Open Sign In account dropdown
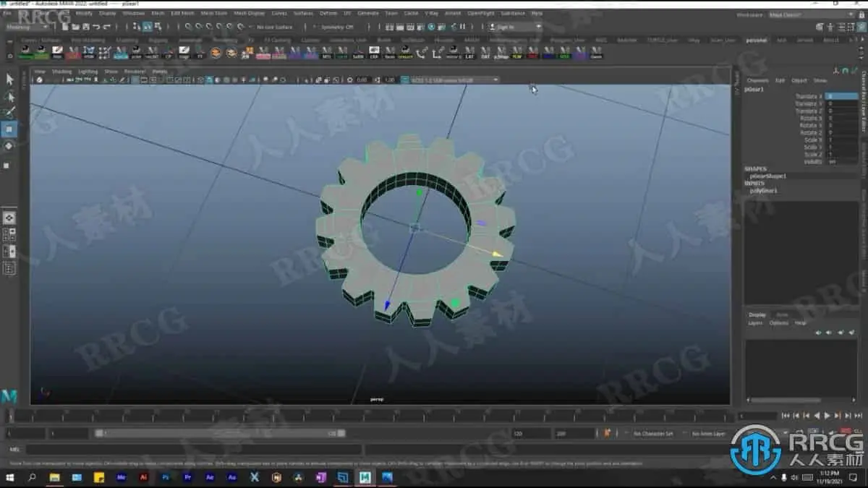 tap(516, 27)
